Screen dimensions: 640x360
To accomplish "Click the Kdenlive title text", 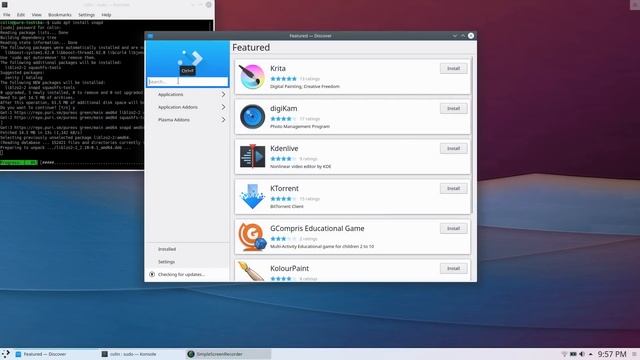I will pyautogui.click(x=284, y=149).
